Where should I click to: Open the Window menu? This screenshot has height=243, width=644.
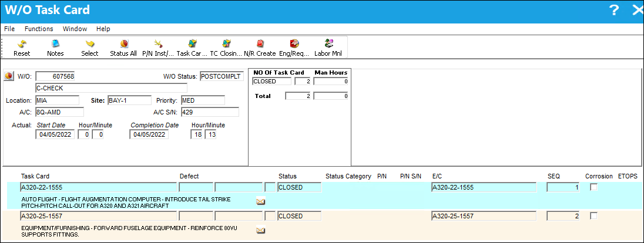(x=75, y=29)
